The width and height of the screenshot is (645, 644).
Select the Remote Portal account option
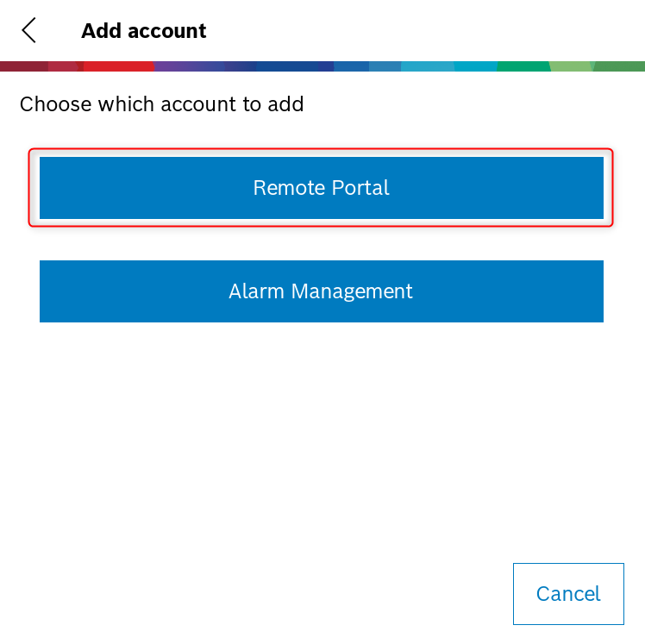[321, 188]
